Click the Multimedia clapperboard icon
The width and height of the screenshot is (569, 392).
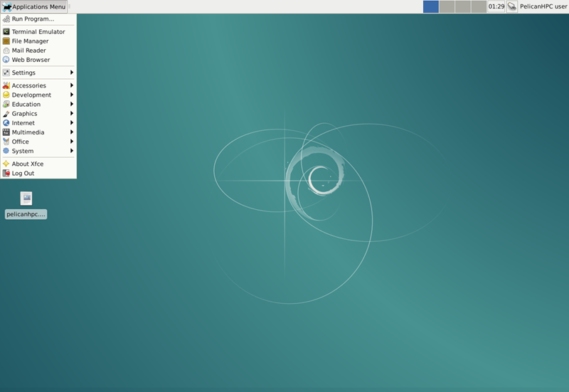pos(6,132)
